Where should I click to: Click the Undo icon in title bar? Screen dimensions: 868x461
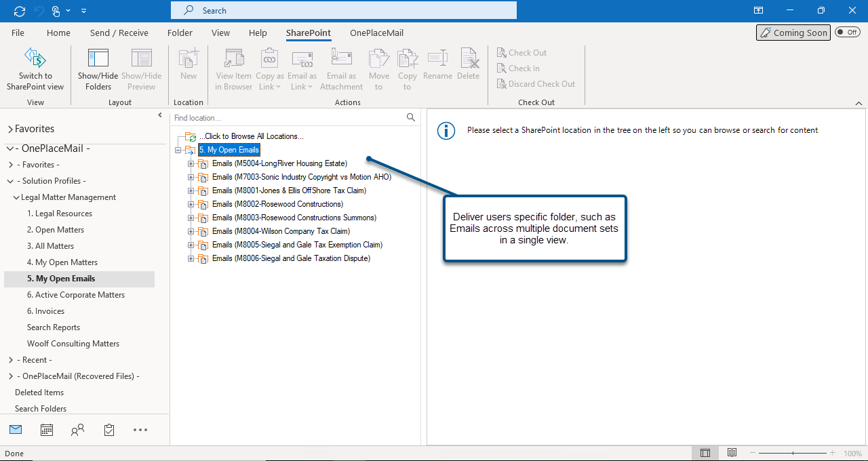pos(40,11)
